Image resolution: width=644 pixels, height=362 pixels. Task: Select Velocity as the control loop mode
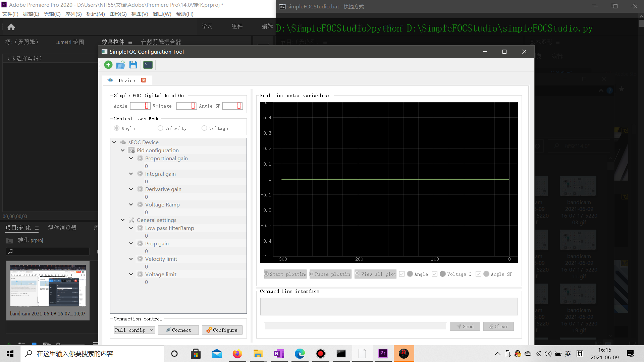coord(160,128)
